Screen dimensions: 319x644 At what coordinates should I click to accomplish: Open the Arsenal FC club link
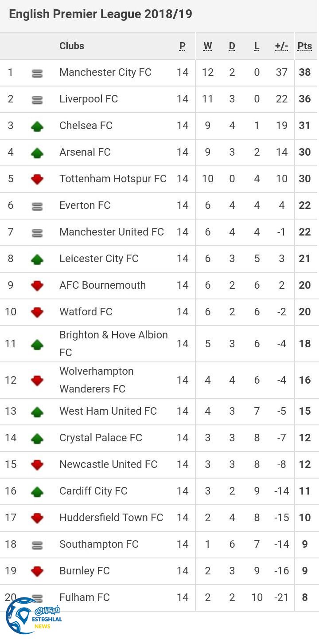(x=85, y=152)
